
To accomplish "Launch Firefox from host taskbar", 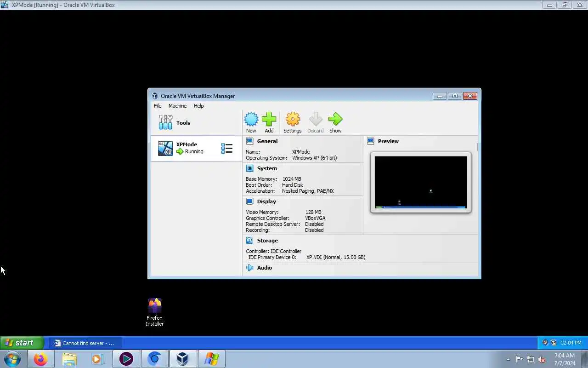I will tap(40, 359).
